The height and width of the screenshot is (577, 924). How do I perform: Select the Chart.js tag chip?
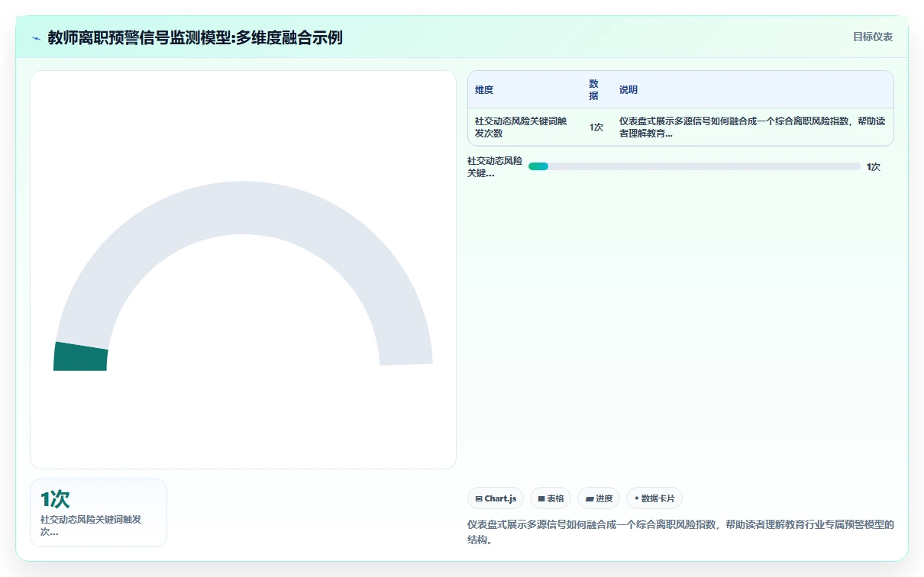(x=496, y=498)
